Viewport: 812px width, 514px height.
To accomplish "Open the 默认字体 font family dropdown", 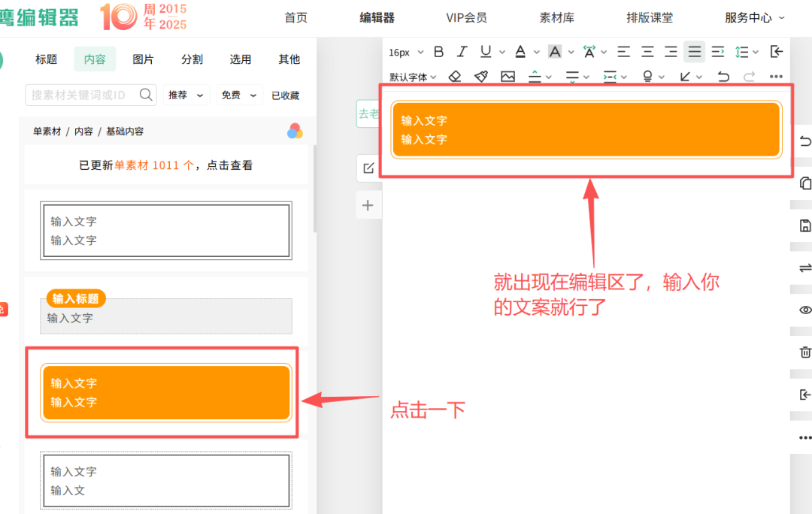I will pyautogui.click(x=413, y=77).
